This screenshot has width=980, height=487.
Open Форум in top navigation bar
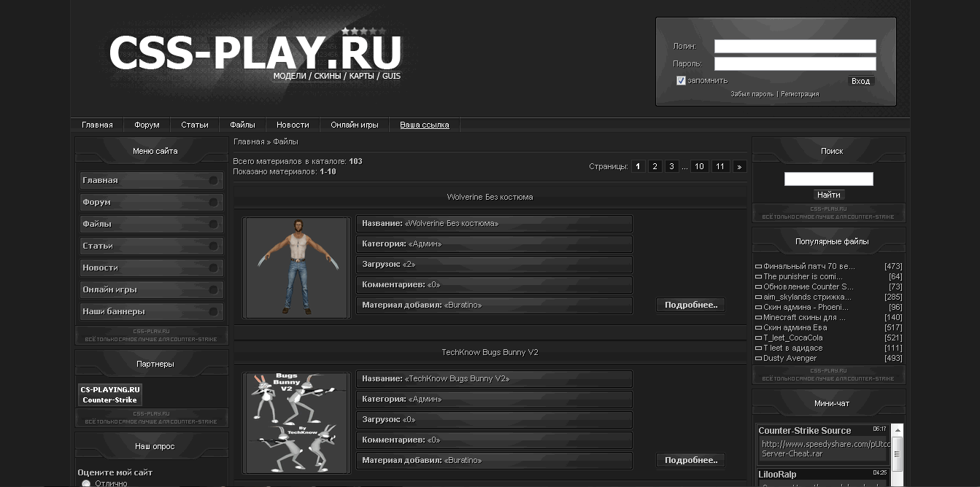[147, 125]
